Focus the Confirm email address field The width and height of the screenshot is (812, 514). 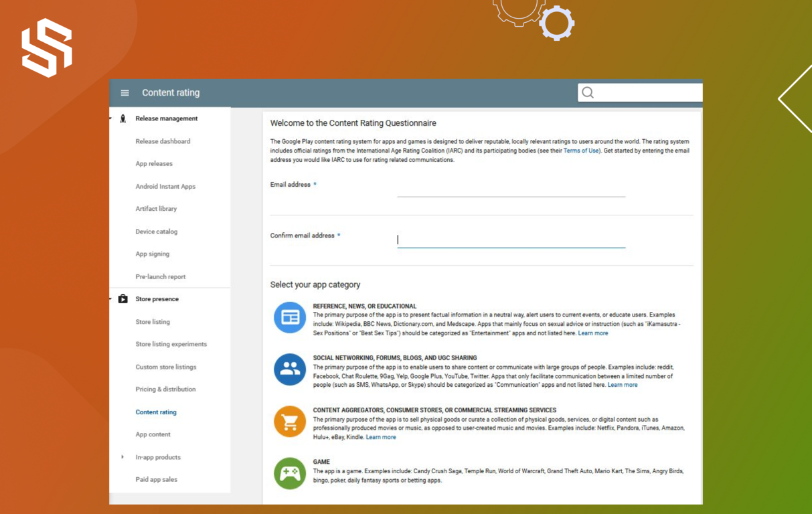click(511, 239)
